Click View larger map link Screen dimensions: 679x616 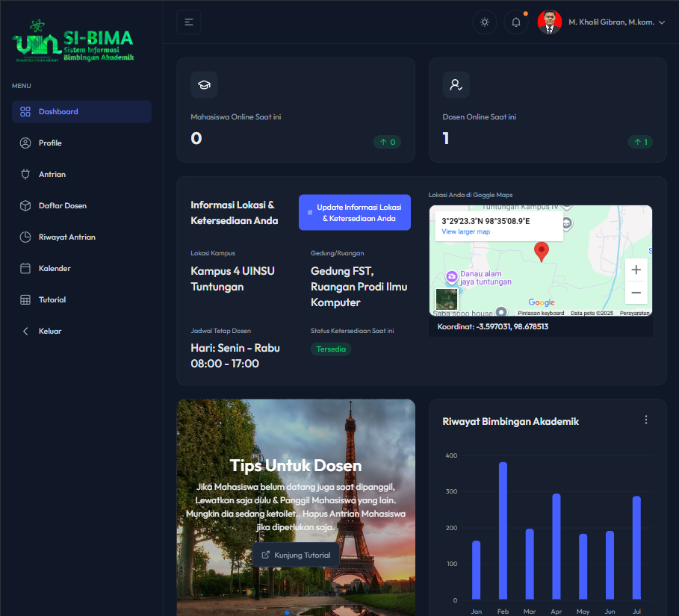click(x=465, y=231)
